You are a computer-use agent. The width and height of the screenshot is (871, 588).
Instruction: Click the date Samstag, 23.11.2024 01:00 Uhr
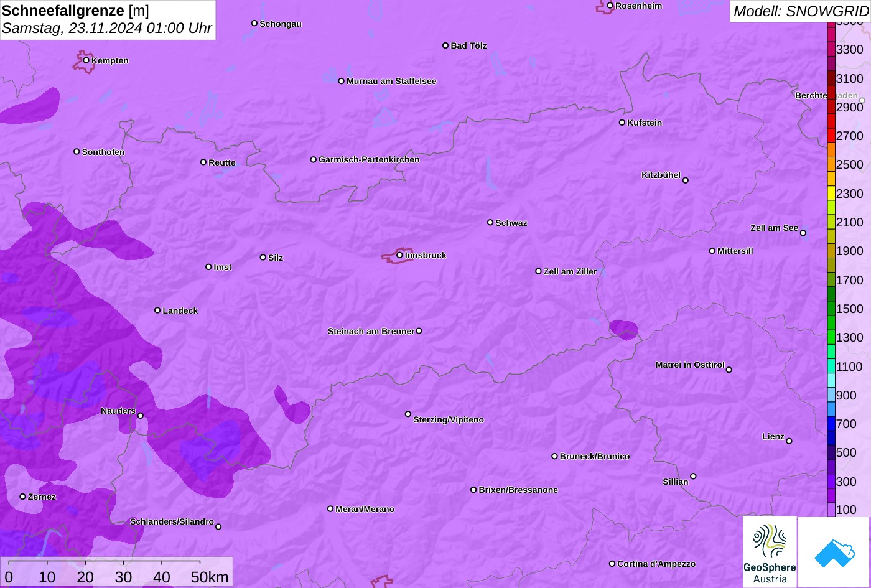(107, 29)
